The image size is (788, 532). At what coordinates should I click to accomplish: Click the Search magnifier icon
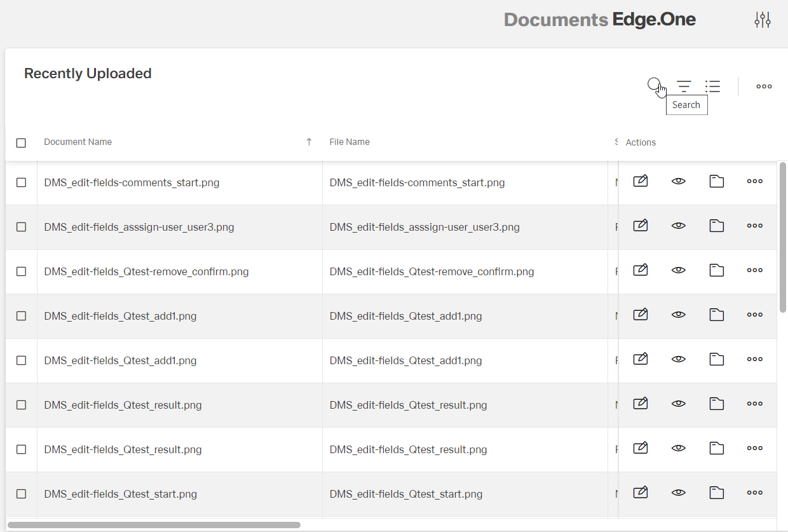tap(654, 85)
